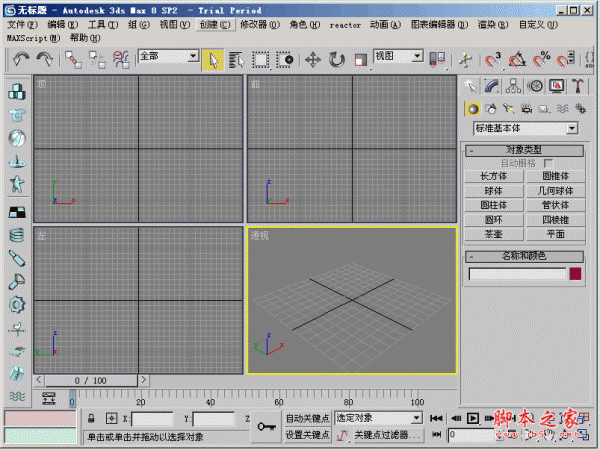Toggle Percent Snap icon
Viewport: 600px width, 450px height.
point(541,59)
